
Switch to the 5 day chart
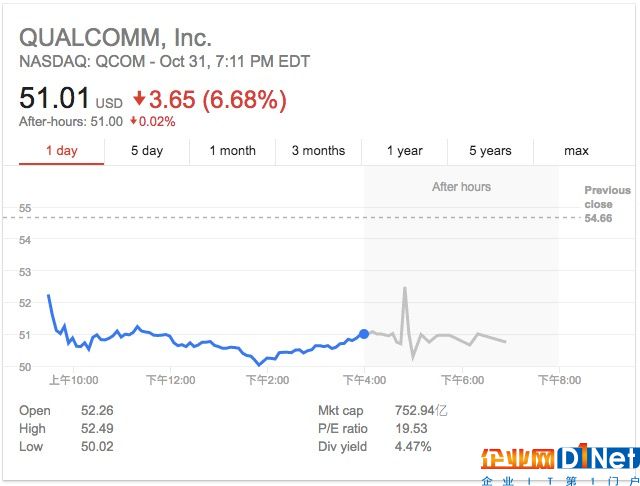tap(147, 151)
